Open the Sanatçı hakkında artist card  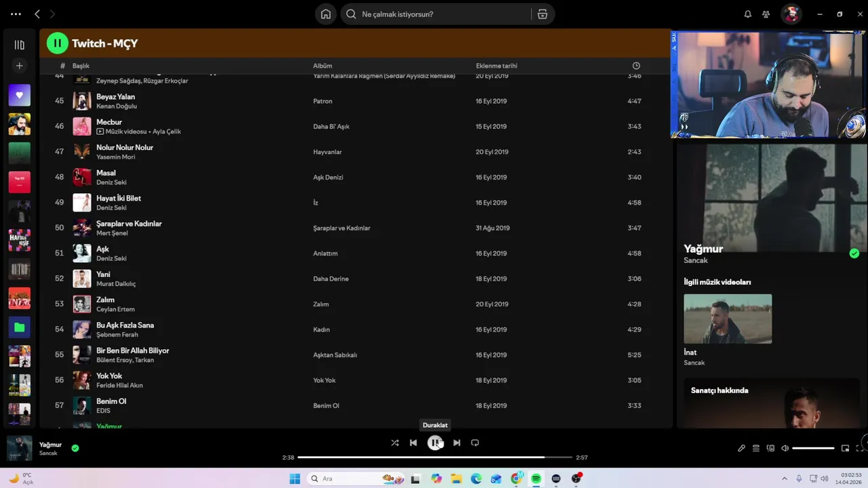(771, 403)
